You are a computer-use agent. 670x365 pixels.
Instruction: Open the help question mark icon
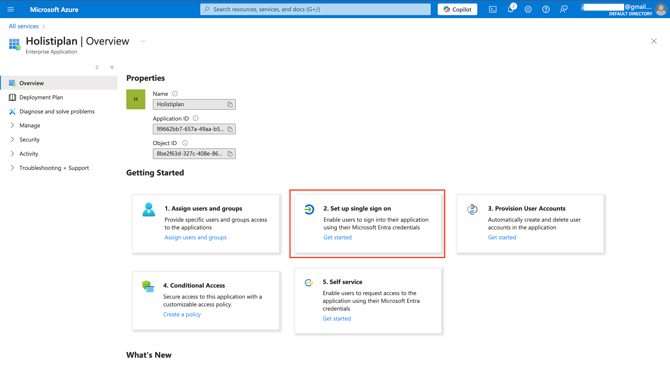pos(546,9)
